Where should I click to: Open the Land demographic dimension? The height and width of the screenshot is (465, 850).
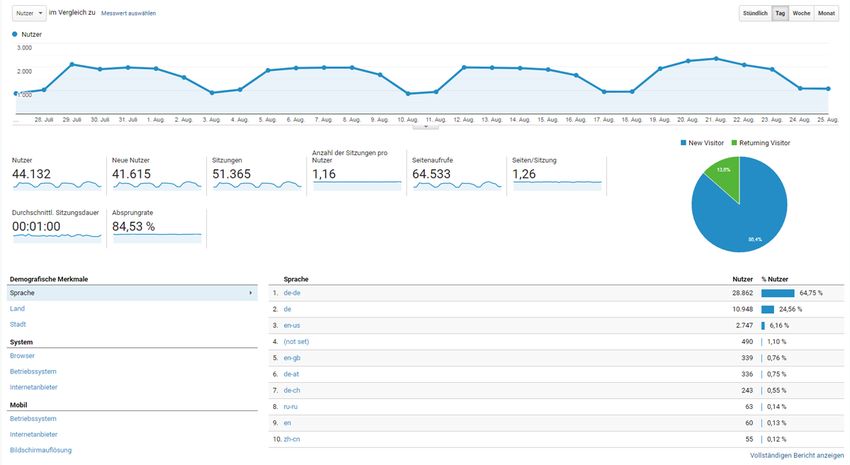pyautogui.click(x=17, y=309)
